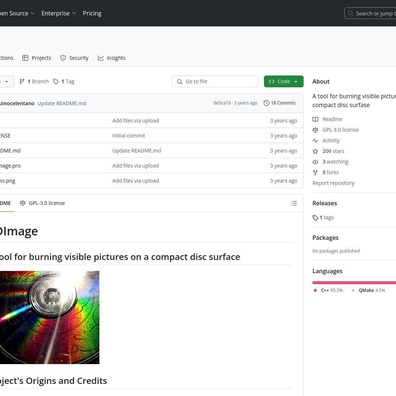Open the Readme link in About
The image size is (396, 396).
(332, 119)
